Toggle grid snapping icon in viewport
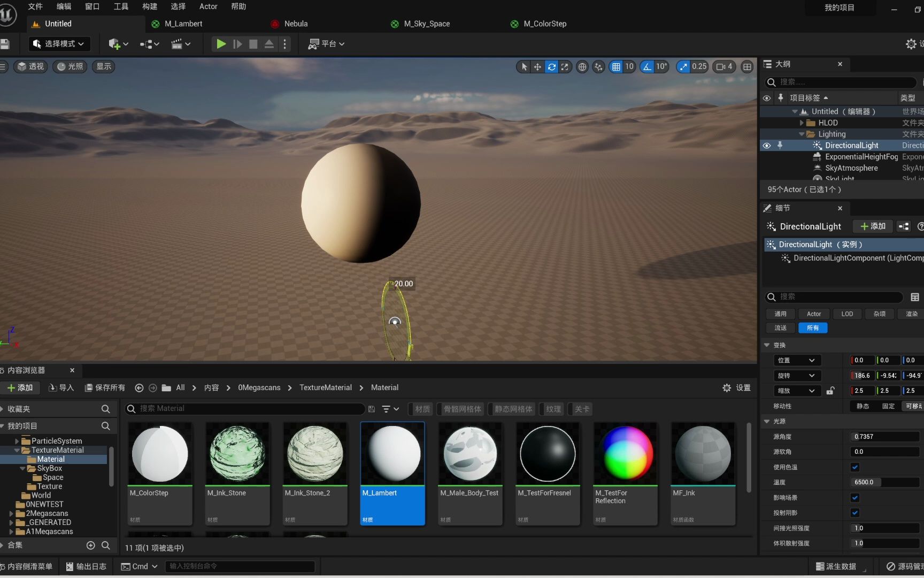 tap(616, 67)
